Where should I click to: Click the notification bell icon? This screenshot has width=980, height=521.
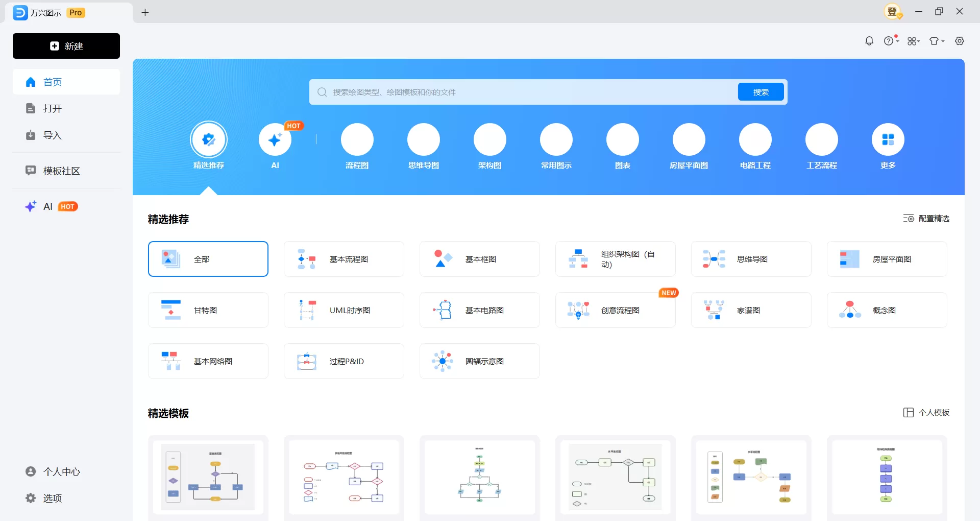pyautogui.click(x=869, y=41)
